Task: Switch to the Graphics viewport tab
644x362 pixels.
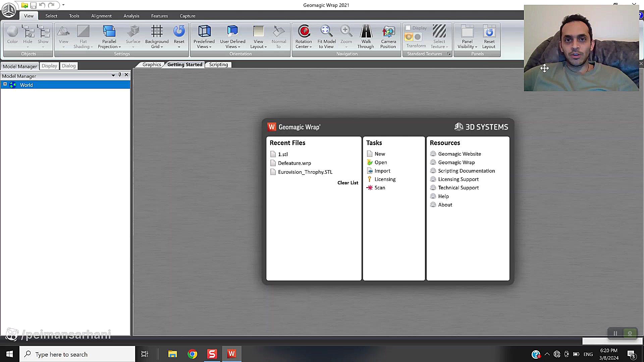Action: 152,65
